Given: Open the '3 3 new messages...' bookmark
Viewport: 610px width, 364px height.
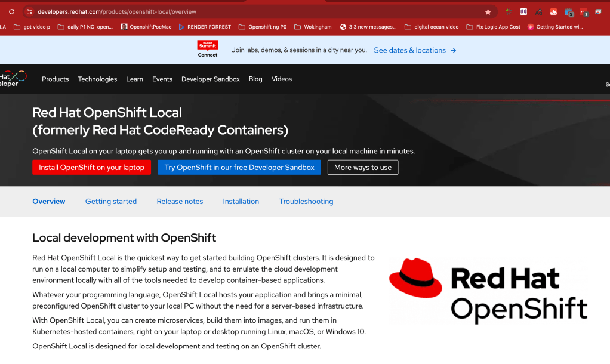Looking at the screenshot, I should coord(368,27).
